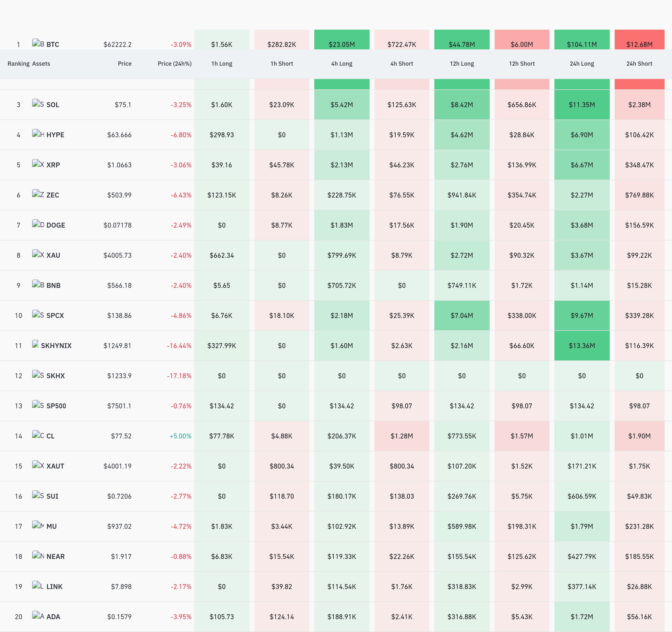This screenshot has width=672, height=632.
Task: Click SKHYNIX 24h Long cell $13.36M
Action: click(x=582, y=346)
